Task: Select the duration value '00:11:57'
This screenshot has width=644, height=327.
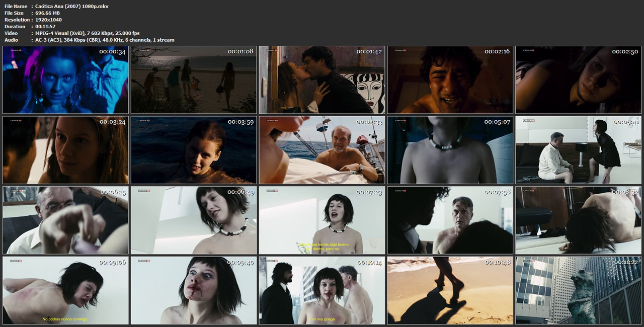Action: click(45, 27)
